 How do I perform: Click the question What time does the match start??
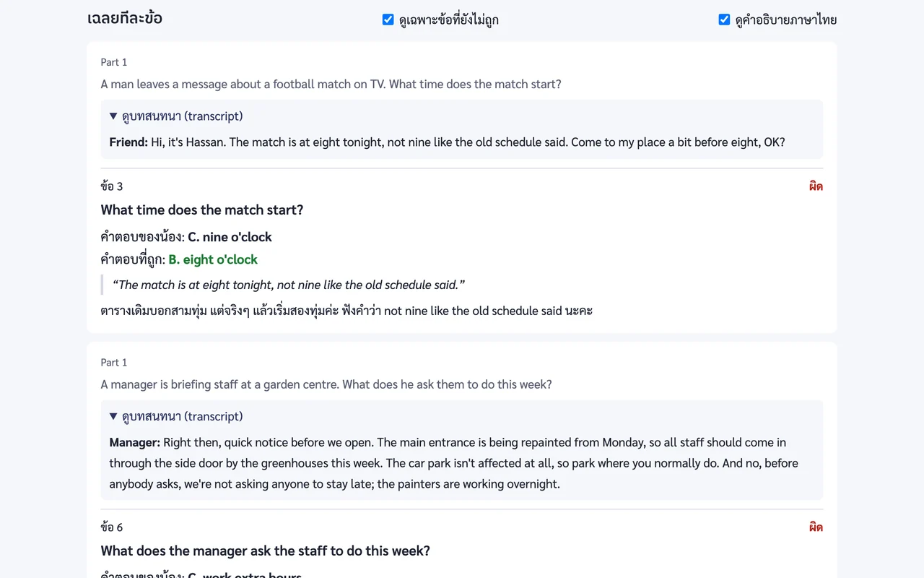pos(202,210)
